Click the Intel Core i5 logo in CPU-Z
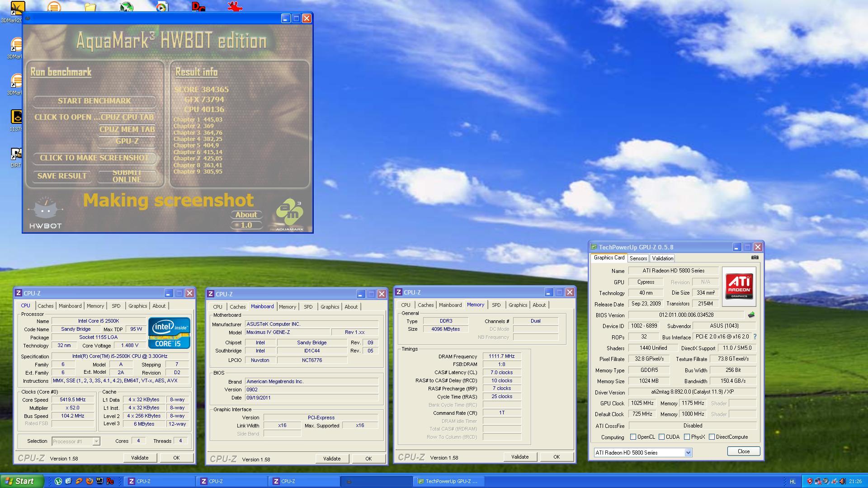This screenshot has height=488, width=868. [170, 333]
